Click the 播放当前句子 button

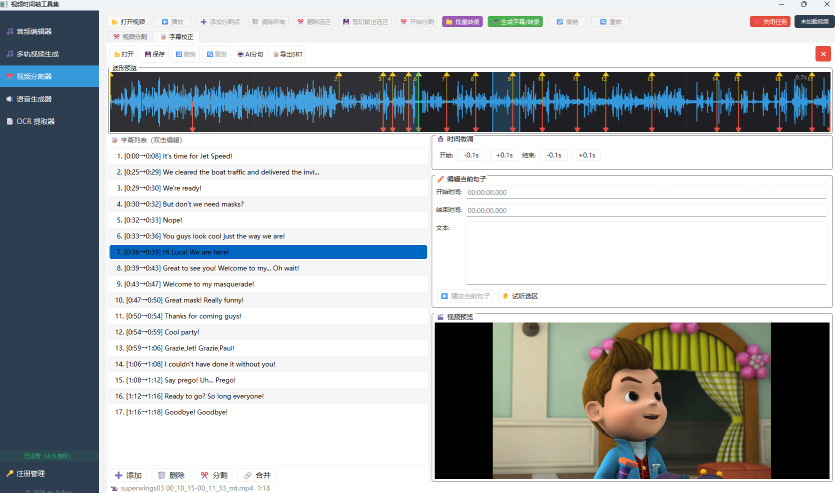[x=465, y=296]
